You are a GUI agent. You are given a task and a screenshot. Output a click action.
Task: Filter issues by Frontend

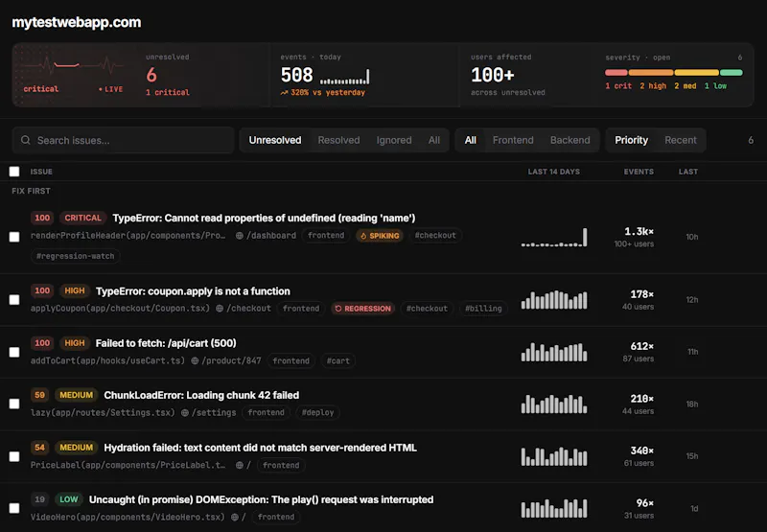(513, 140)
